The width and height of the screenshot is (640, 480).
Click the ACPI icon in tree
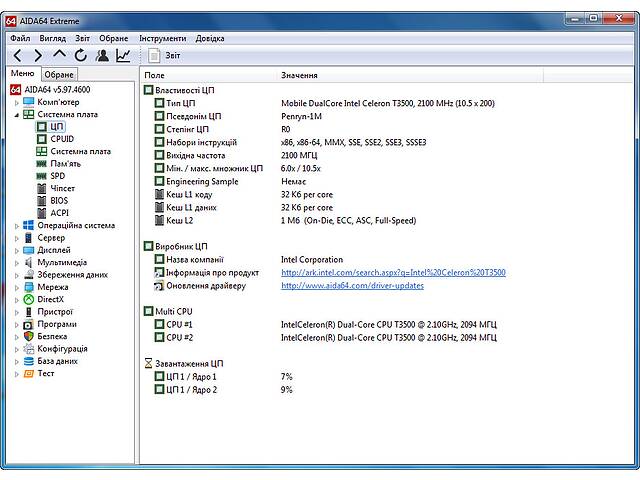[x=42, y=213]
